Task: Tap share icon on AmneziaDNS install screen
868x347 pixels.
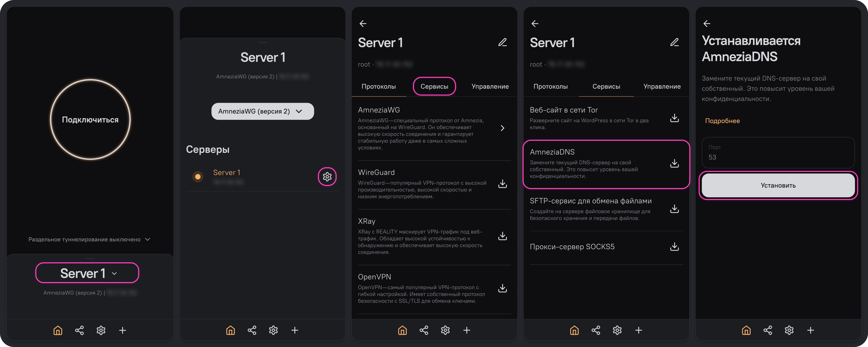Action: [768, 330]
